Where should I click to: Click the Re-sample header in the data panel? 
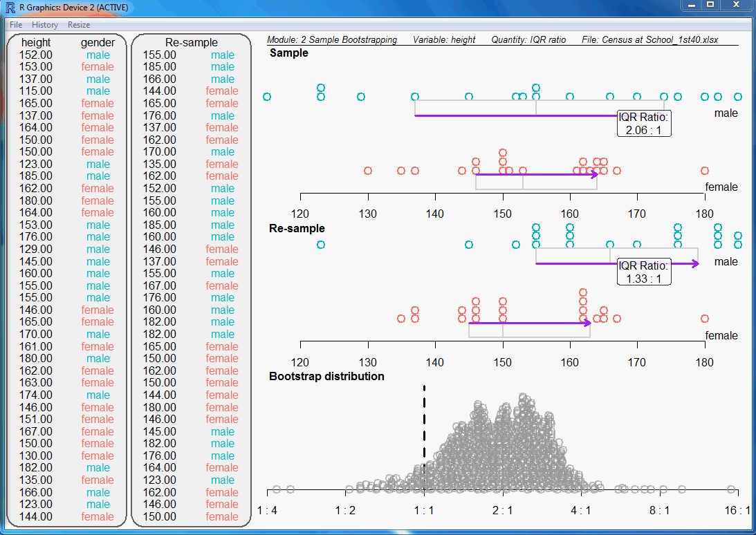click(191, 43)
